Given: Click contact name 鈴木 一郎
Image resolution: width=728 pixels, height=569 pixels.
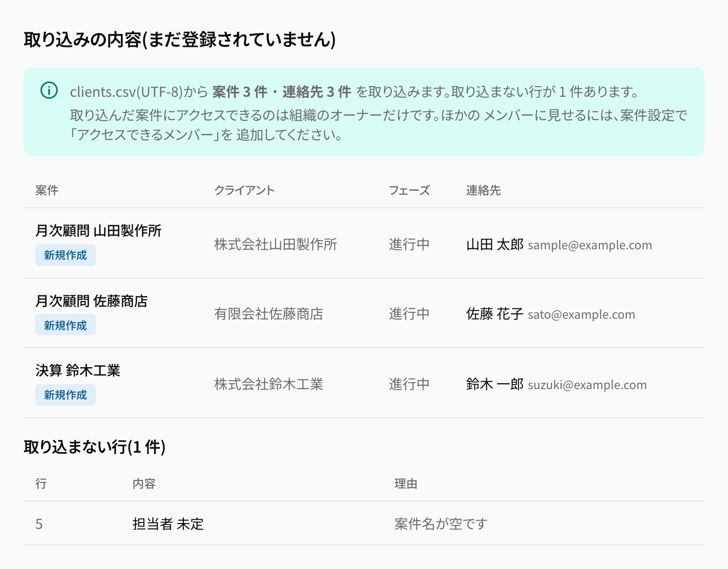Looking at the screenshot, I should [x=495, y=384].
